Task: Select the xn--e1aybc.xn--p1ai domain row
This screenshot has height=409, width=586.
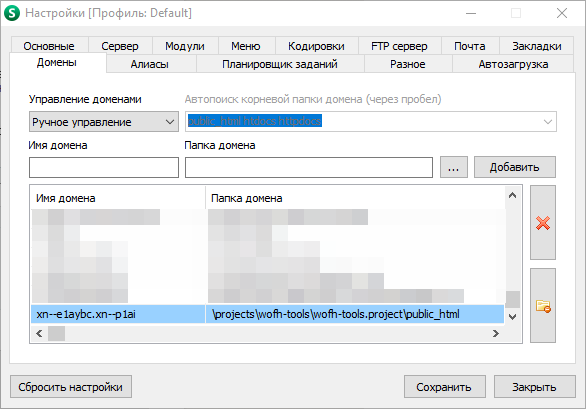Action: click(x=268, y=314)
